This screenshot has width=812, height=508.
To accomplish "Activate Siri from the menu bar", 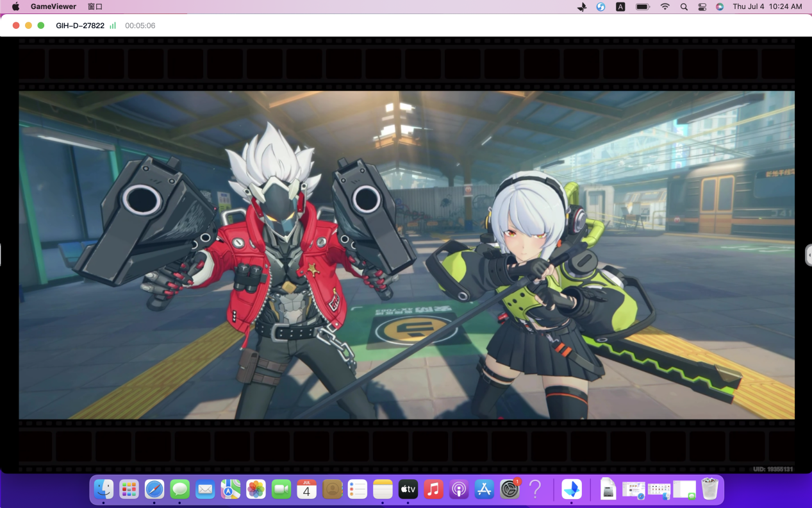I will 720,6.
